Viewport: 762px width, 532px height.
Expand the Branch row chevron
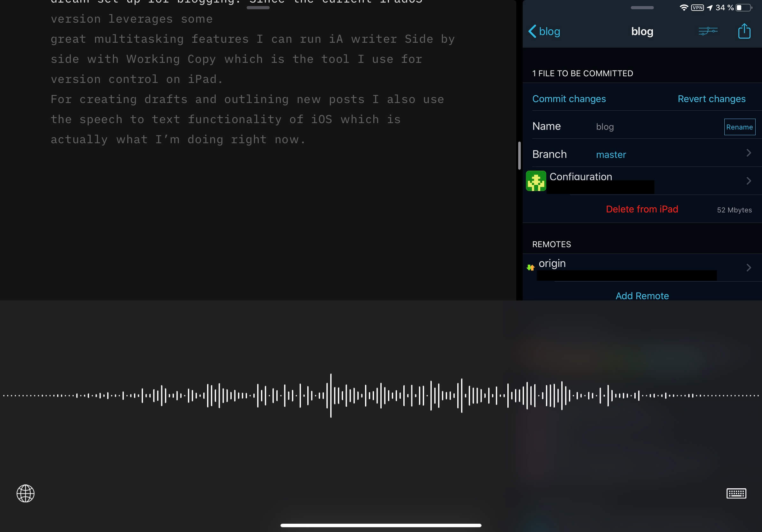(748, 152)
